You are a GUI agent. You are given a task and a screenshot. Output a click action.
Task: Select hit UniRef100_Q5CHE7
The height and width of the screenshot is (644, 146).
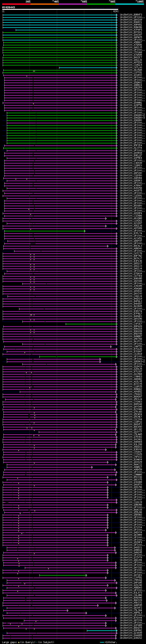coord(131,417)
